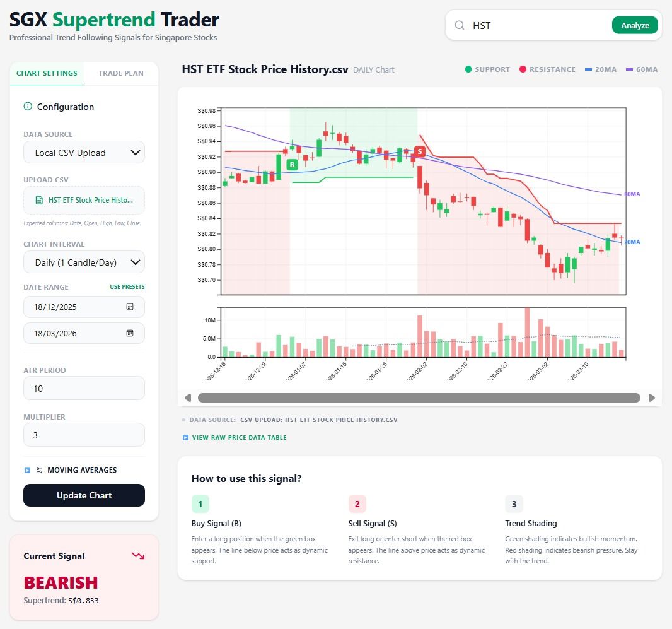Click the search magnifier icon
The image size is (672, 629).
click(460, 25)
